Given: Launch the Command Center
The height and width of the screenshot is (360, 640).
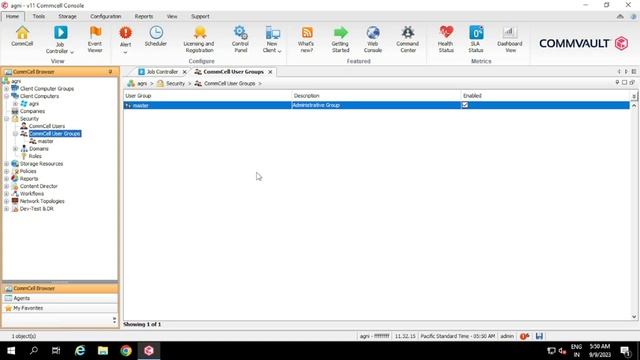Looking at the screenshot, I should tap(407, 40).
